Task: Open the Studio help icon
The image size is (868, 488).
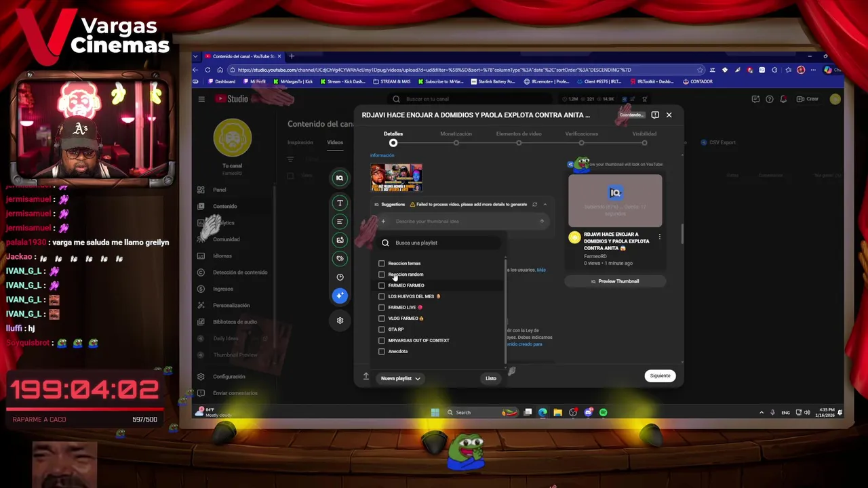Action: click(769, 99)
